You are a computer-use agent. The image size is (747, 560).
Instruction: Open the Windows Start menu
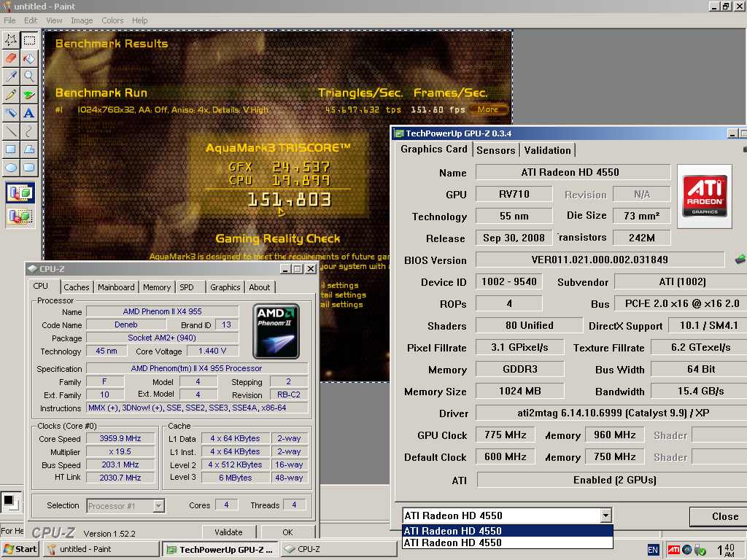[x=20, y=549]
